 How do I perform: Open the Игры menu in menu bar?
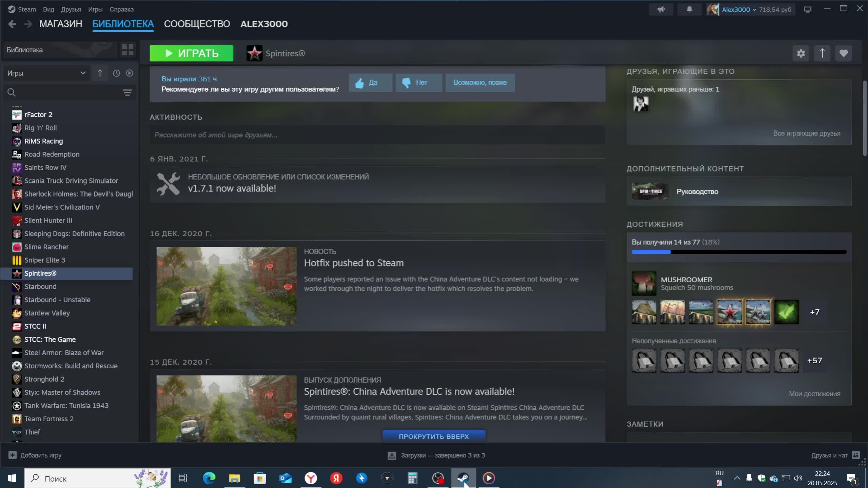[95, 9]
